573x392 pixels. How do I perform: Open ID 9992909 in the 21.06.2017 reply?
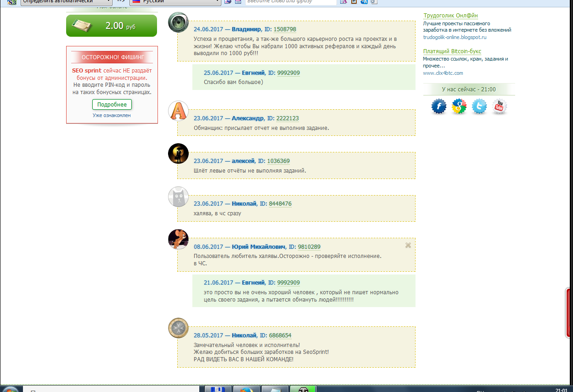(x=288, y=283)
